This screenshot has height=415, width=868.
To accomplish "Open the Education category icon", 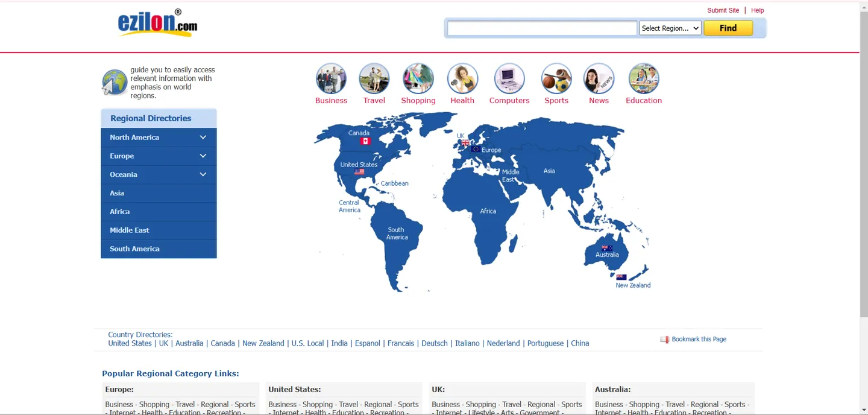I will point(644,78).
